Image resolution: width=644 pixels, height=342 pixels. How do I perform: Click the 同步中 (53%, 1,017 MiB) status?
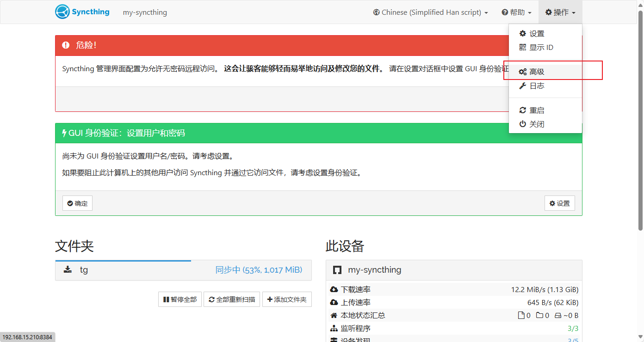(259, 270)
